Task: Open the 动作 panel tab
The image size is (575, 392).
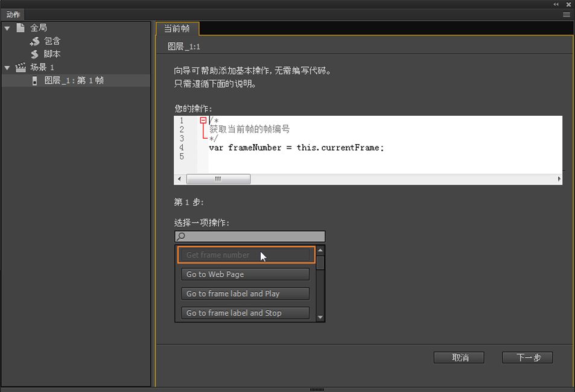Action: (x=13, y=14)
